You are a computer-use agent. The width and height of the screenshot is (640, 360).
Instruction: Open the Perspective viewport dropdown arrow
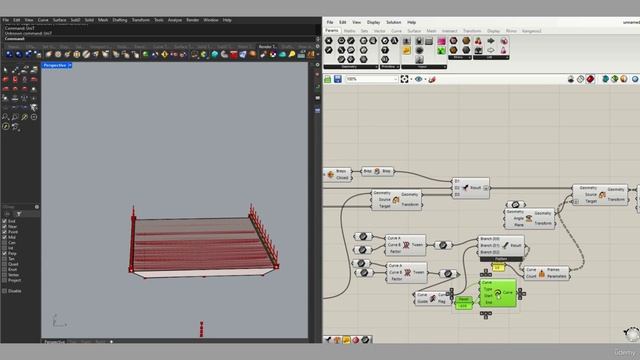(70, 65)
